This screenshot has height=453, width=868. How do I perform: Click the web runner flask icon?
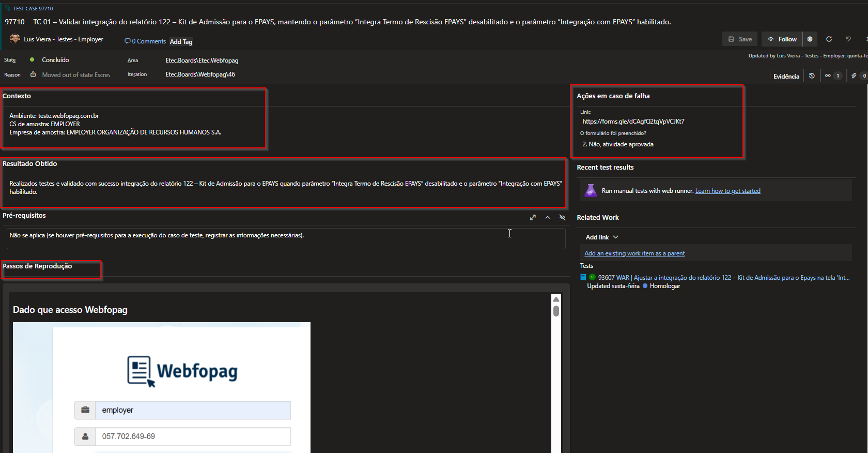click(590, 191)
